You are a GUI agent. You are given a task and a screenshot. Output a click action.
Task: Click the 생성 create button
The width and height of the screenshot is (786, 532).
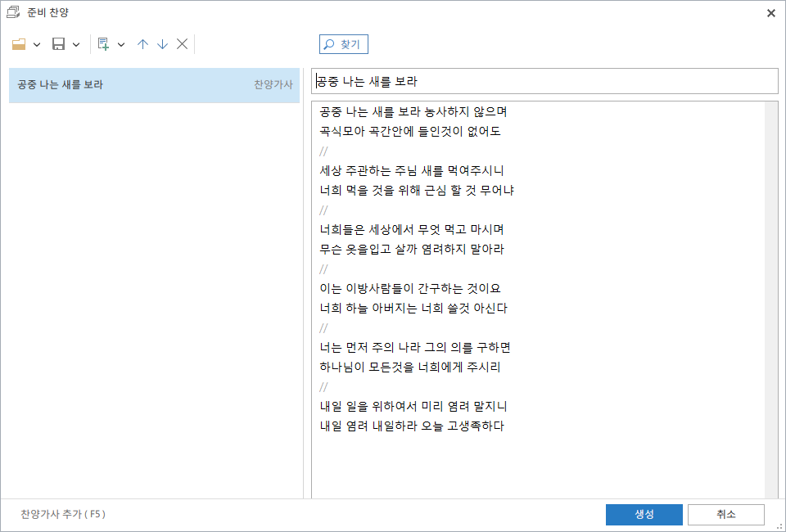pos(644,515)
